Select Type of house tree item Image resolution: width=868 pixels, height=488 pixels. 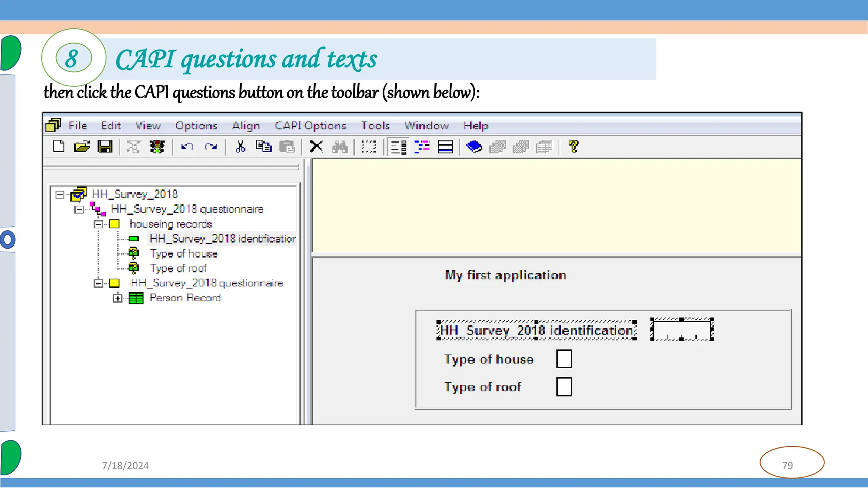pos(184,253)
